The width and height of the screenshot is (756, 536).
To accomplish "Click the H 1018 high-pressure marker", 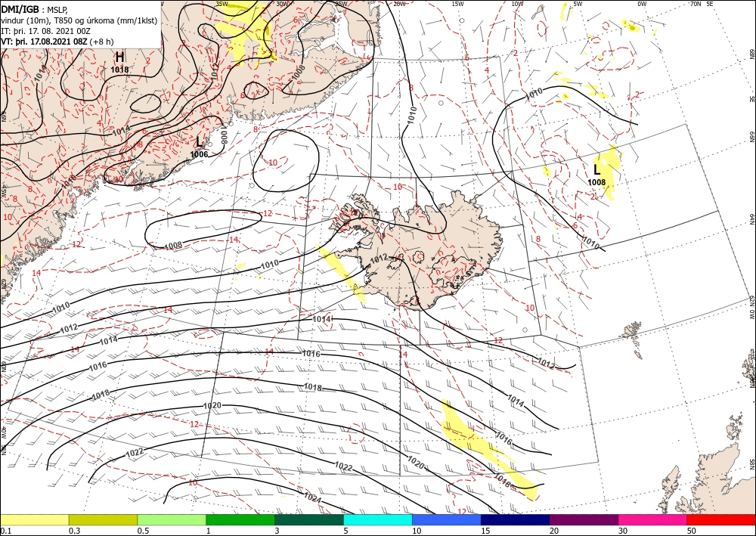I will 119,62.
